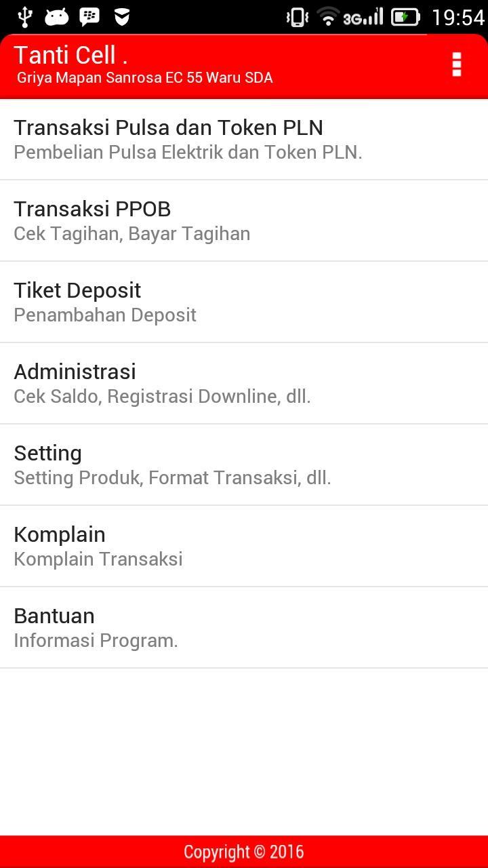The image size is (488, 868).
Task: Tap the 19:54 clock in status bar
Action: 458,17
